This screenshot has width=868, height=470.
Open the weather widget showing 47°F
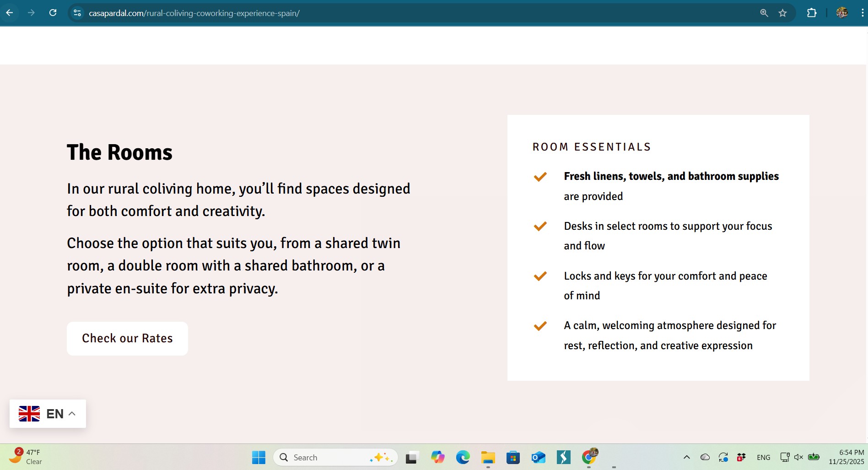point(27,457)
